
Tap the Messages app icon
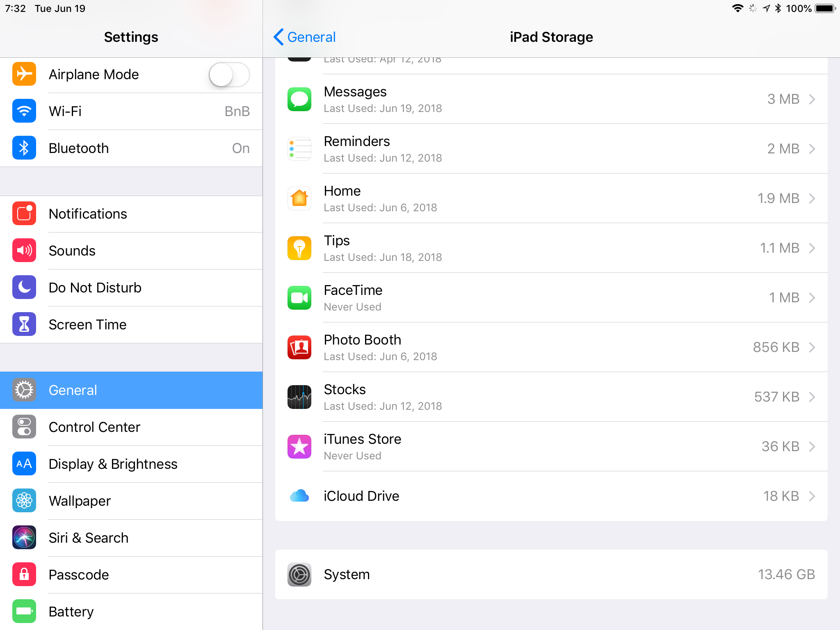(x=299, y=99)
